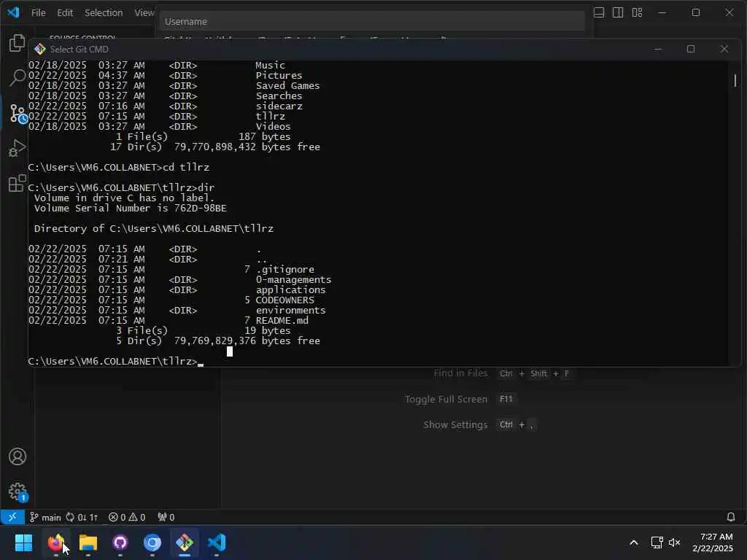The width and height of the screenshot is (747, 560).
Task: Show hidden system tray icons chevron
Action: (634, 542)
